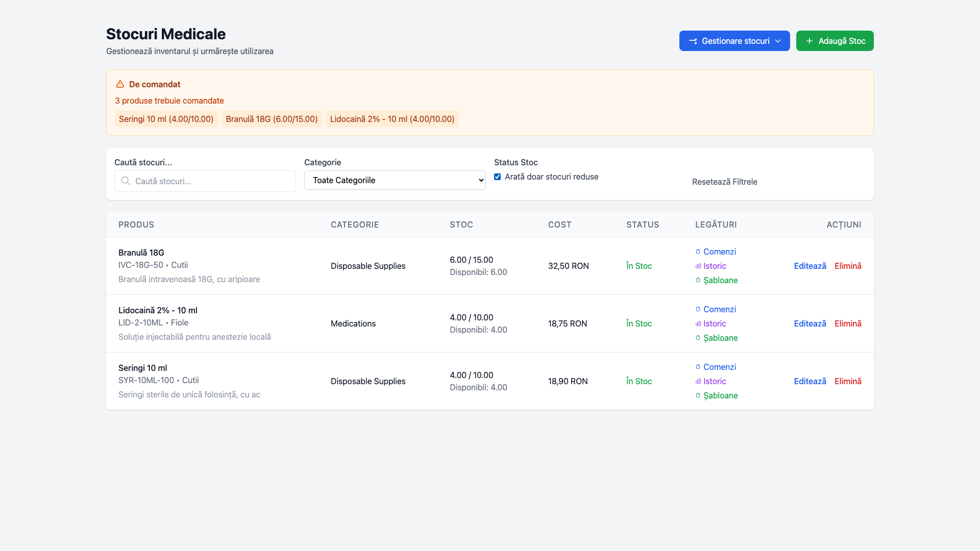
Task: Click the warning triangle icon beside De comandat
Action: tap(120, 84)
